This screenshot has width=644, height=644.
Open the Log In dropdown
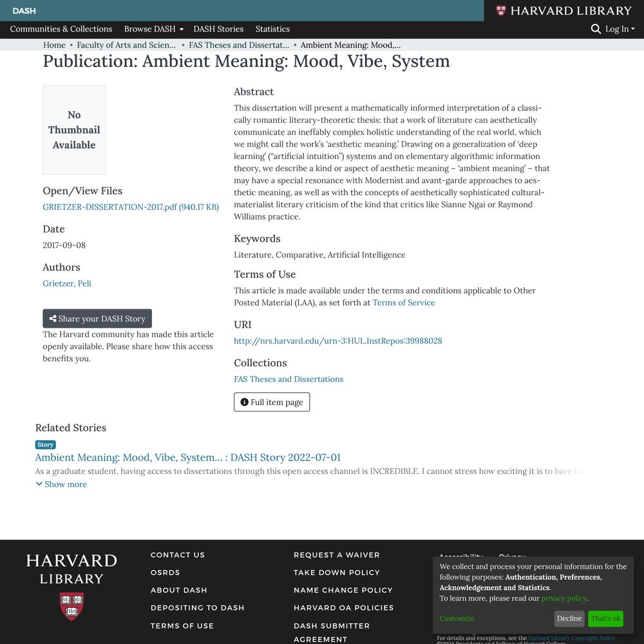620,29
